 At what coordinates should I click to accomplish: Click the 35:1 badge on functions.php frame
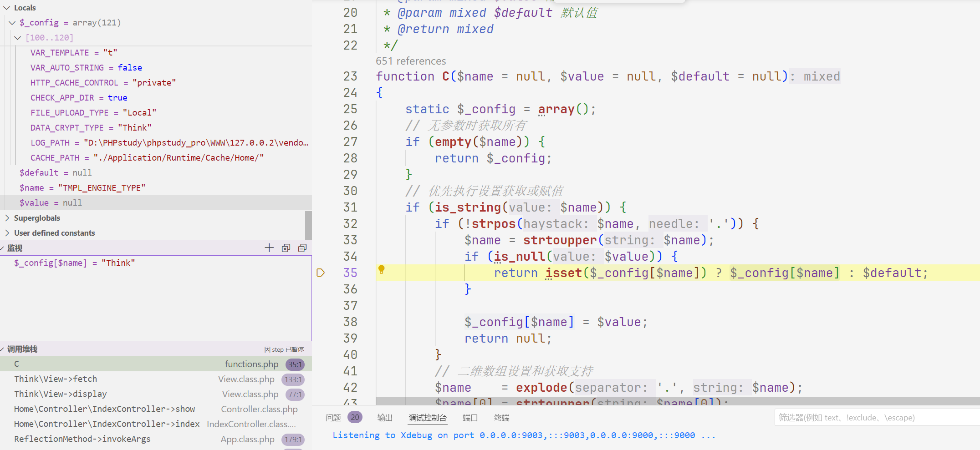(x=295, y=364)
